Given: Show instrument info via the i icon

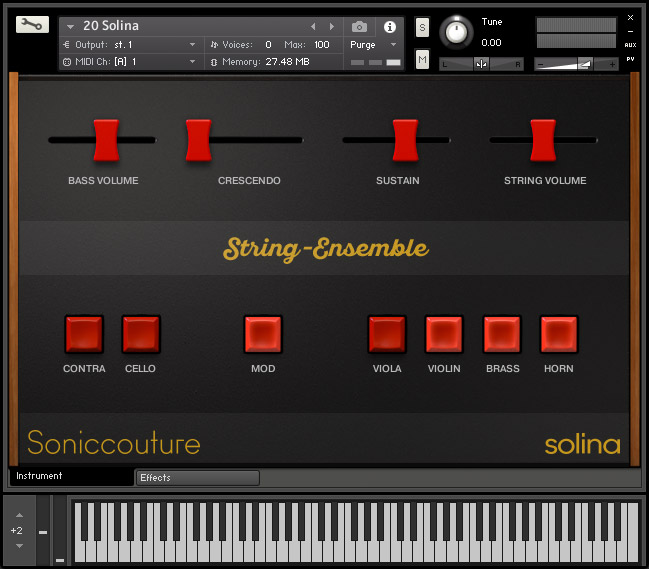Looking at the screenshot, I should [389, 27].
